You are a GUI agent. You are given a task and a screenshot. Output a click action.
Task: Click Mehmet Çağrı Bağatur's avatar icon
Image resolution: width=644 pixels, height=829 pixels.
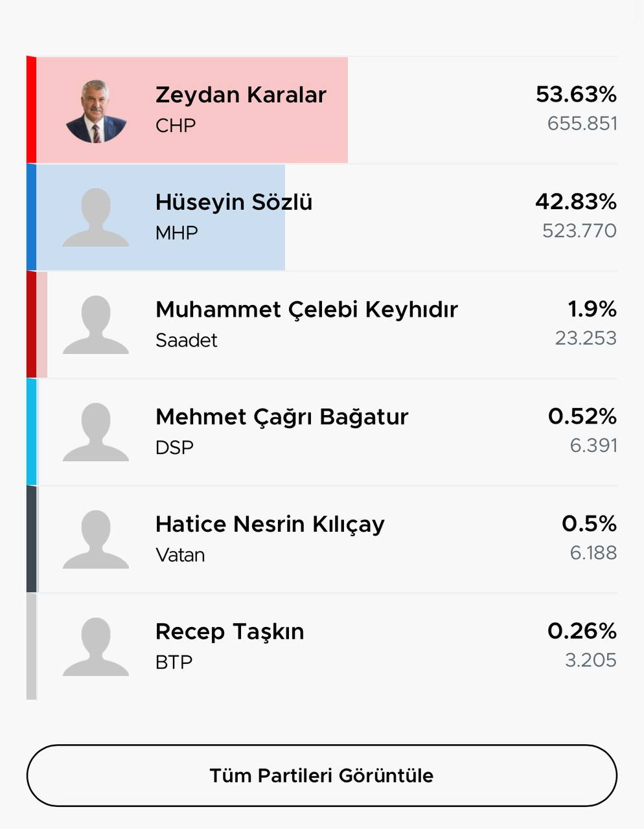(x=96, y=432)
